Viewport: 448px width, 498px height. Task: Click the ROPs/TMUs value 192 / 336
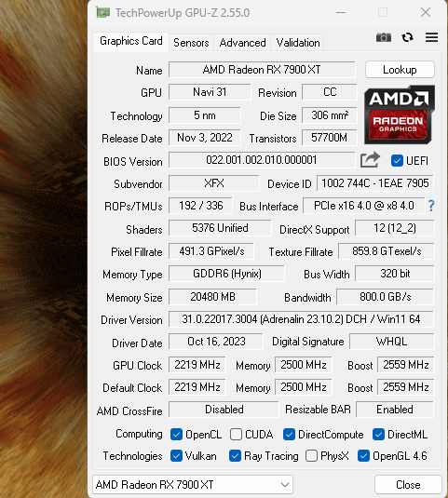200,206
